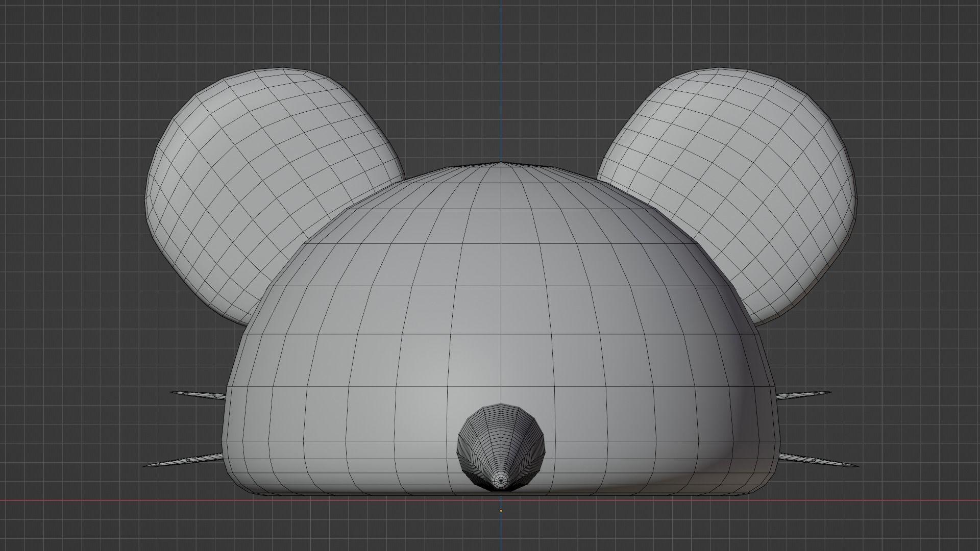Select the lower right whisker
The height and width of the screenshot is (551, 980).
click(x=819, y=460)
